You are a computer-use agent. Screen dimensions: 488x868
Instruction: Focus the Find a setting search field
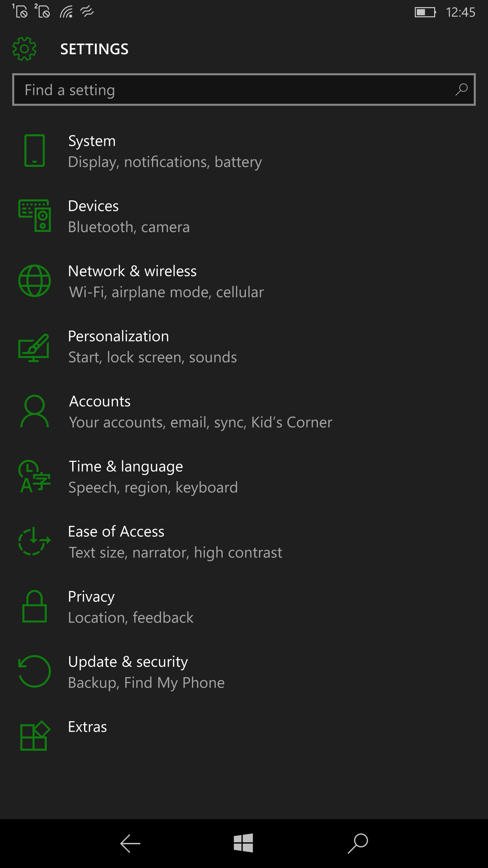pyautogui.click(x=244, y=90)
